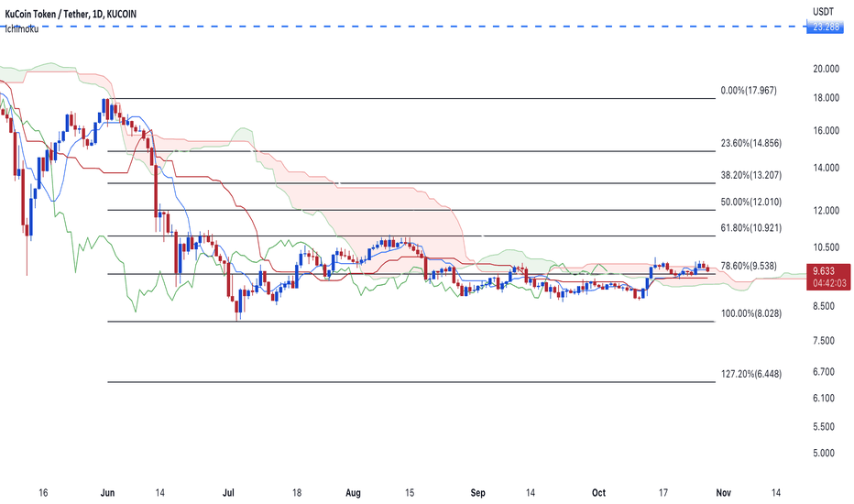Click the 5.000 price axis tick
This screenshot has height=504, width=854.
point(824,454)
